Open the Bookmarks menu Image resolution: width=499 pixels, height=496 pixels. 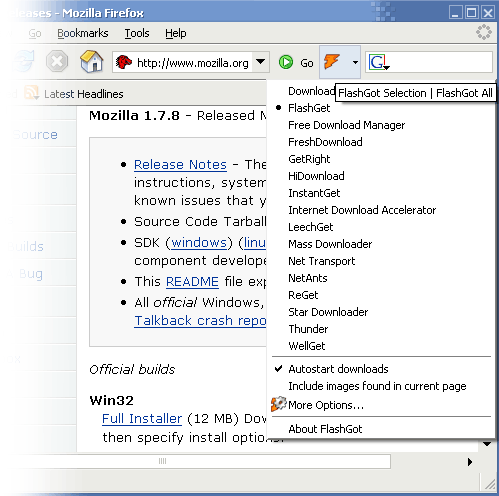pyautogui.click(x=83, y=33)
